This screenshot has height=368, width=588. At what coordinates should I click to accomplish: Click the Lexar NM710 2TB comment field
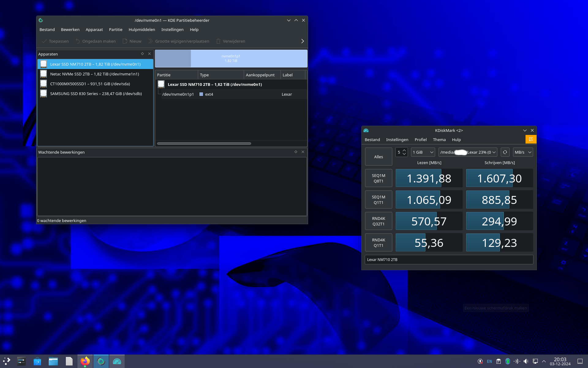click(449, 259)
